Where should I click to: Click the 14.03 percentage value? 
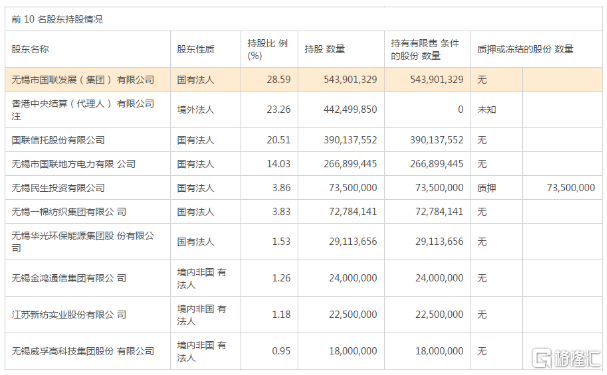[x=278, y=164]
